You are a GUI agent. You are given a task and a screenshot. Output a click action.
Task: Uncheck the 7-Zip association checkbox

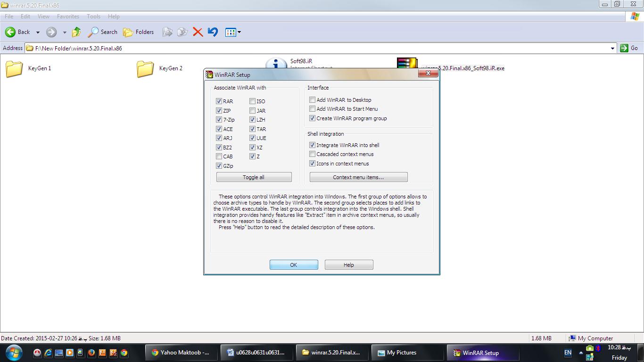click(219, 120)
